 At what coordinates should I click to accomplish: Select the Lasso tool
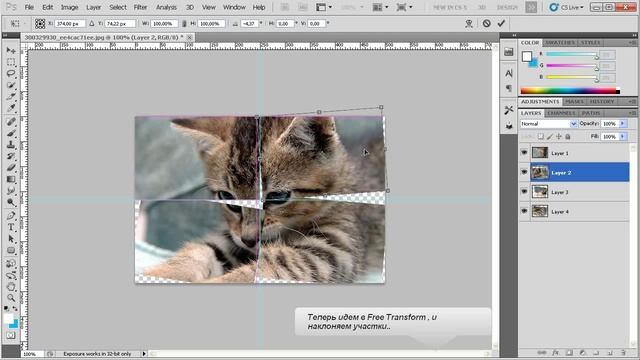point(11,73)
